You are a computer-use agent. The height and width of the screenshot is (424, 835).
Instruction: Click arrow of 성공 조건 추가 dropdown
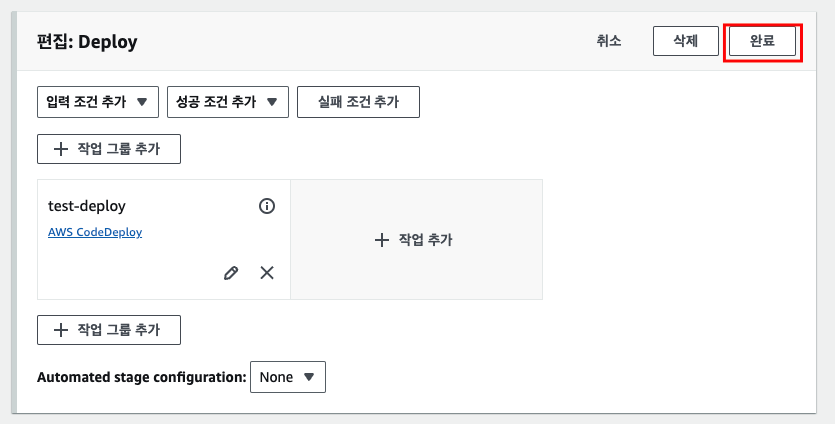point(272,102)
